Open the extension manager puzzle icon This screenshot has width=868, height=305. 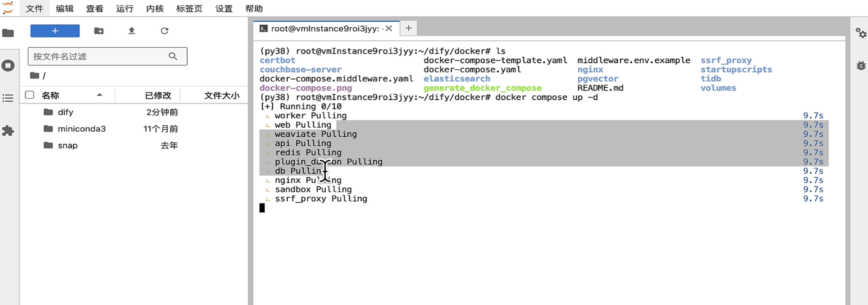(x=8, y=131)
